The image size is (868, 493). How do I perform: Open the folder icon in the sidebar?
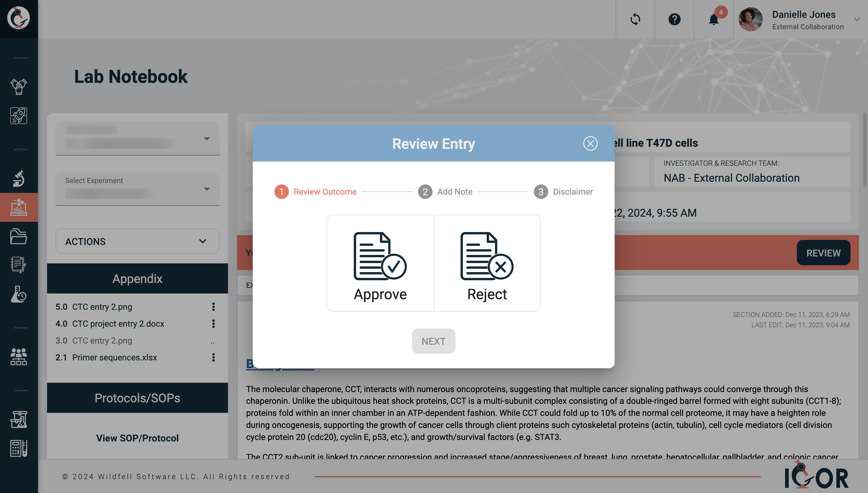point(19,236)
